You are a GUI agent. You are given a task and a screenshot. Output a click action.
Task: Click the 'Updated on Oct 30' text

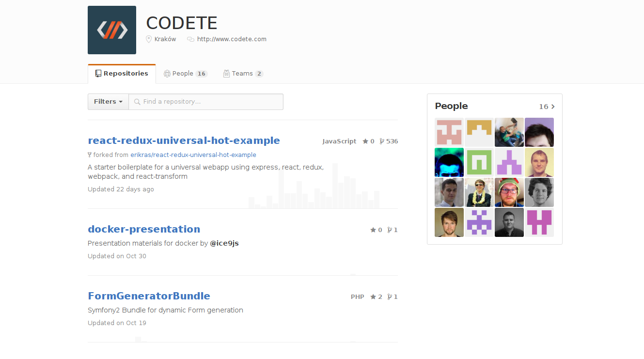coord(117,256)
